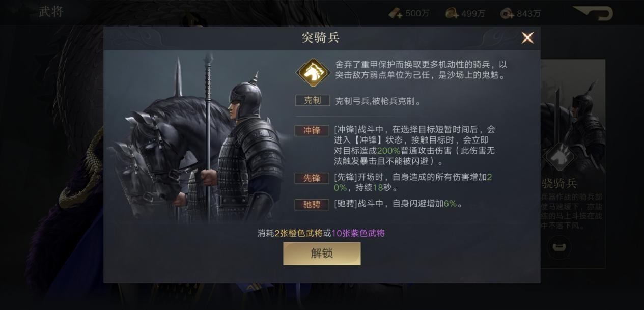Select the 先锋 skill tag
This screenshot has width=644, height=310.
click(312, 178)
